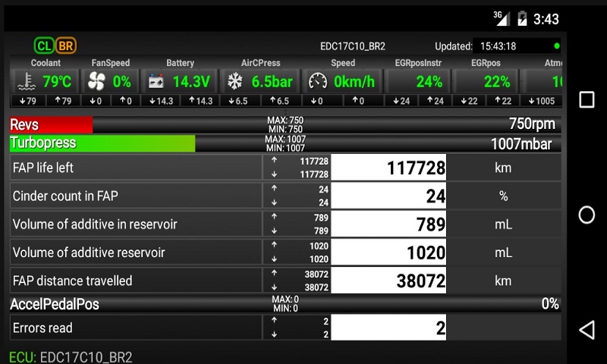Image resolution: width=607 pixels, height=364 pixels.
Task: Open the Cinder count in FAP row
Action: (x=285, y=196)
